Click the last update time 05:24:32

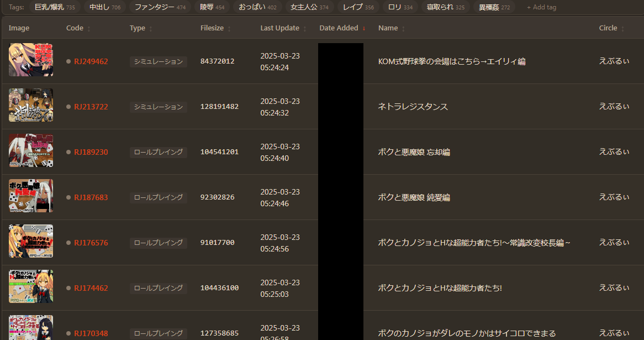click(x=275, y=113)
